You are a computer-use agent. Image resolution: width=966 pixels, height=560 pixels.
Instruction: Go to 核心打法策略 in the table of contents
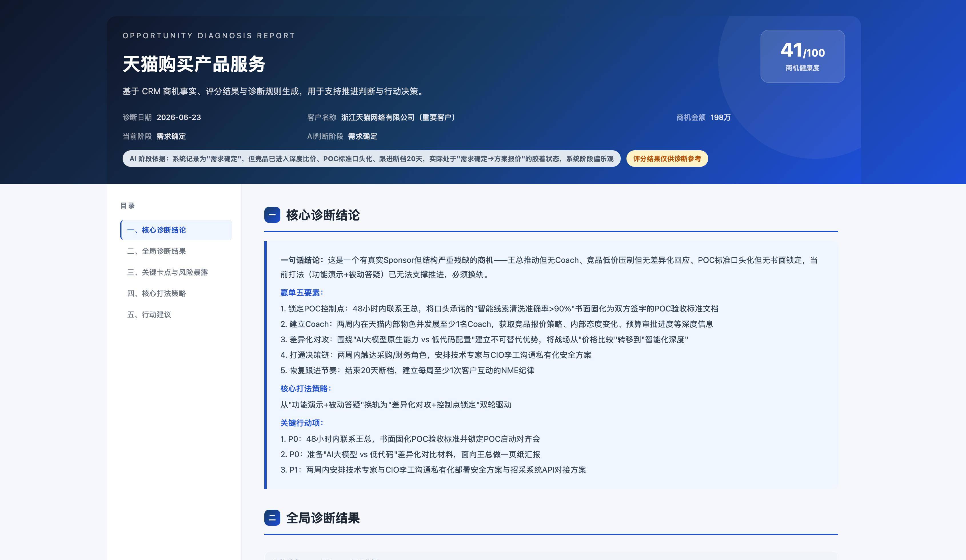coord(176,293)
